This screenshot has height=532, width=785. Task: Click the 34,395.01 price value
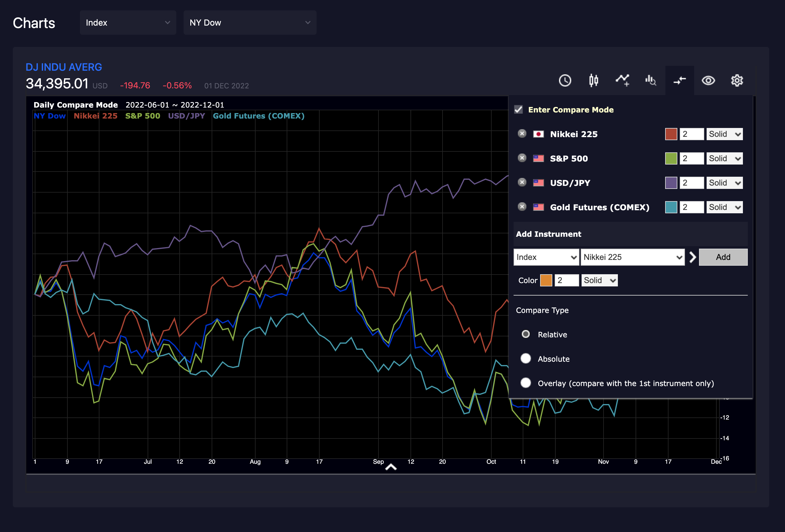57,83
